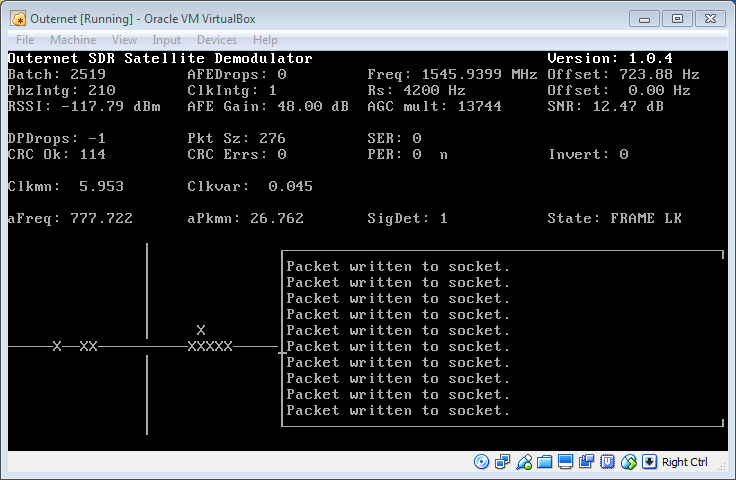Click the shared folders status icon

[544, 462]
